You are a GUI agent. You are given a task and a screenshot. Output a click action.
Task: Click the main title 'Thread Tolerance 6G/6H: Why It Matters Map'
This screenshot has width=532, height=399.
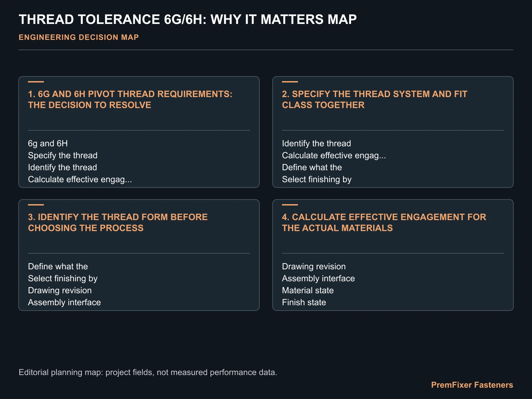(188, 20)
